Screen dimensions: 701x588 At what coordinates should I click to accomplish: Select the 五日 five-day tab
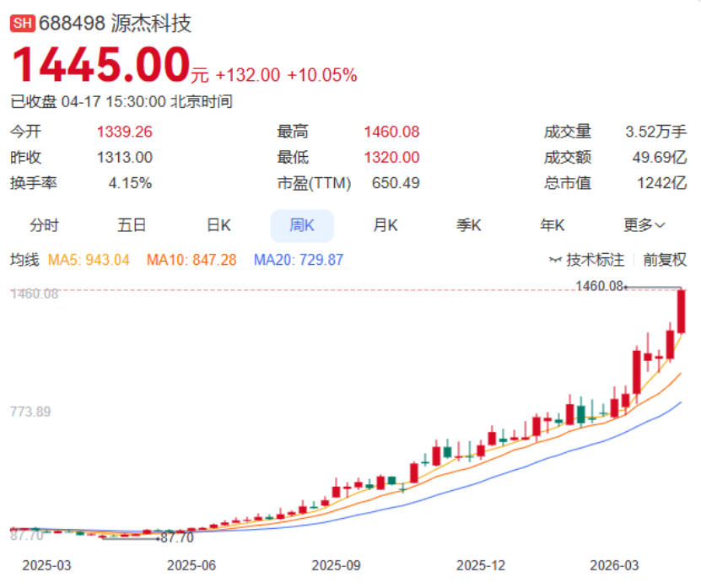pos(132,225)
